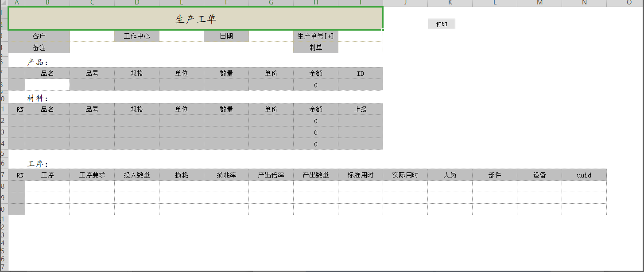This screenshot has height=272, width=644.
Task: Click the uuid header cell
Action: pyautogui.click(x=584, y=175)
